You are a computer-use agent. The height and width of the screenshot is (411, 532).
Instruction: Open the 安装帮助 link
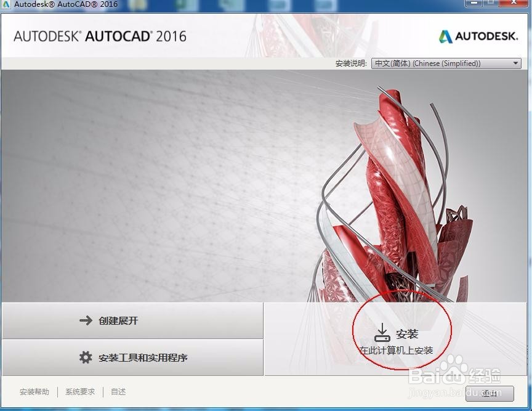pos(34,392)
